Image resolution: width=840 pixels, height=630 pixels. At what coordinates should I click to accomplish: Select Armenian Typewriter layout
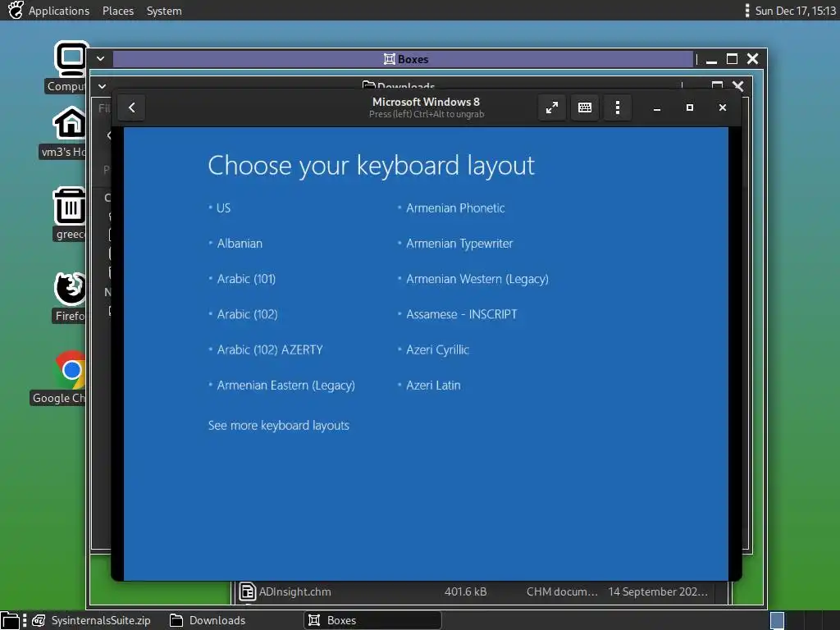click(x=459, y=243)
